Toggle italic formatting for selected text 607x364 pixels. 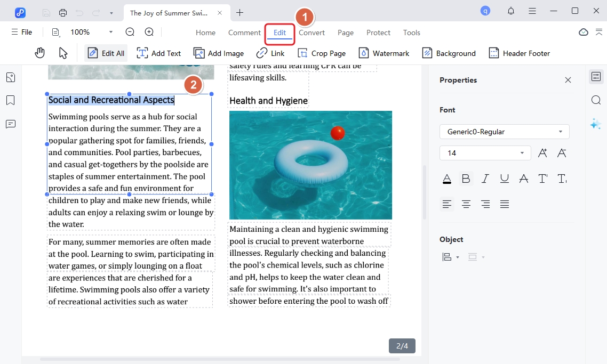tap(485, 179)
